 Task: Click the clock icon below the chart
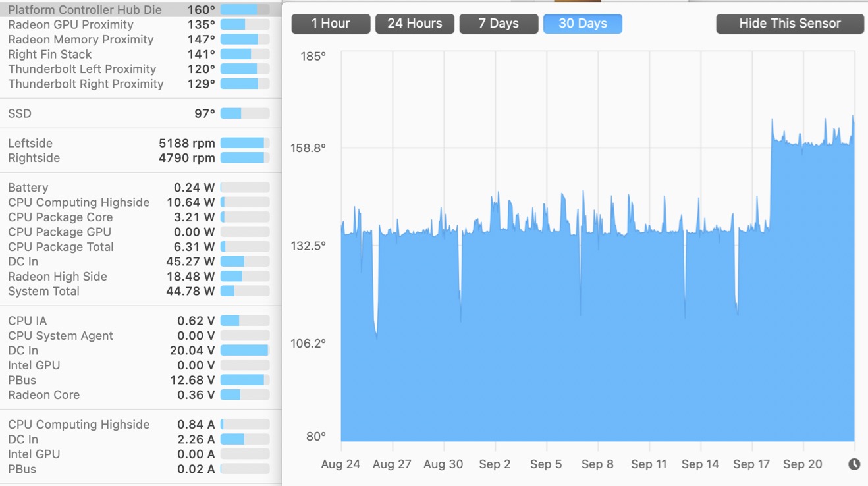click(x=854, y=464)
